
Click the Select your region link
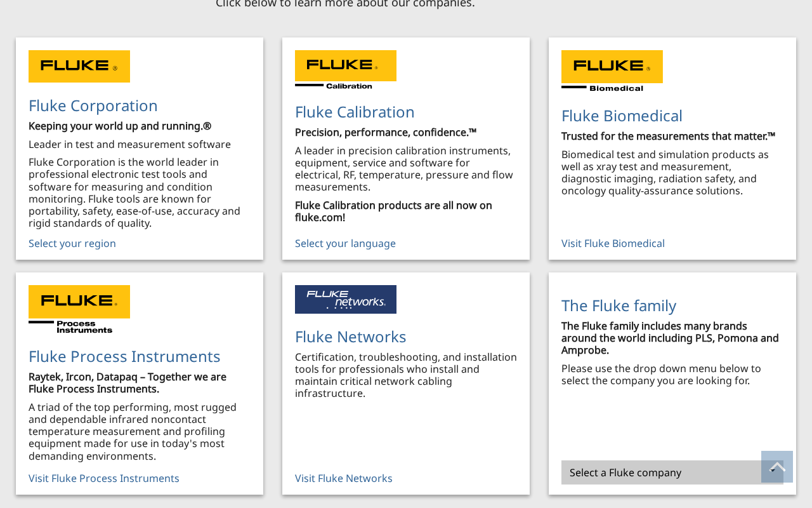point(72,243)
